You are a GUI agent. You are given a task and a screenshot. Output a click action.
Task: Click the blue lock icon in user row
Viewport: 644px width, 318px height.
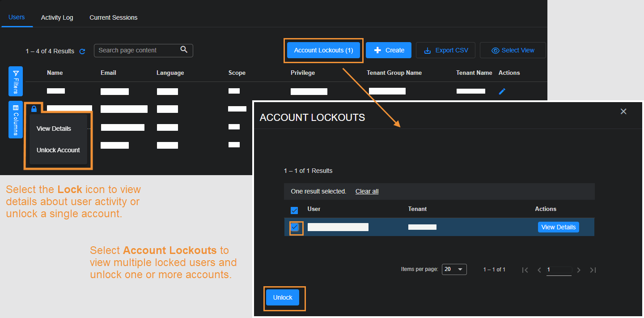(x=34, y=109)
